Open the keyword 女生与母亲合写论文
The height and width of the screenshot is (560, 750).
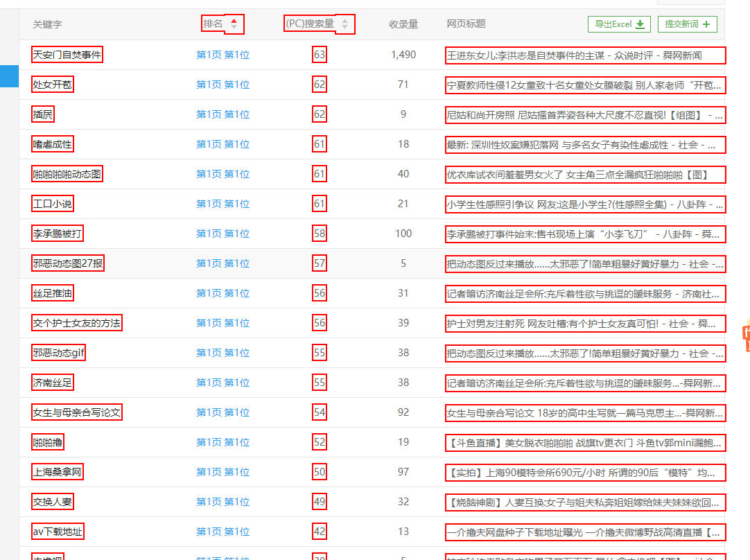click(77, 412)
